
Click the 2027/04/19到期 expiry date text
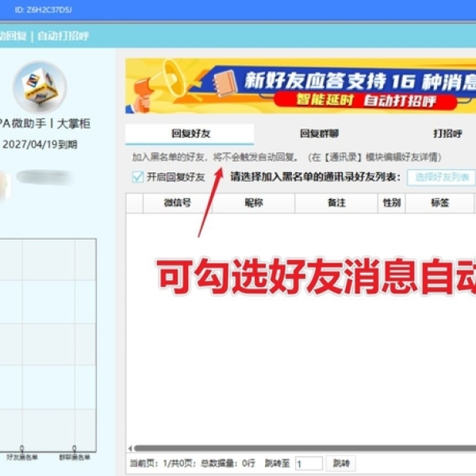[x=40, y=144]
